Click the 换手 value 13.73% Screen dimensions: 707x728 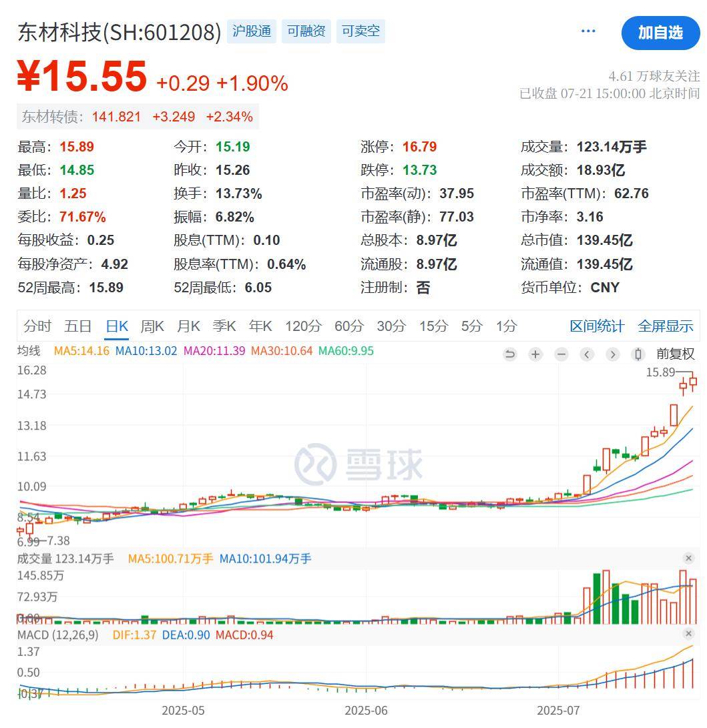[239, 193]
